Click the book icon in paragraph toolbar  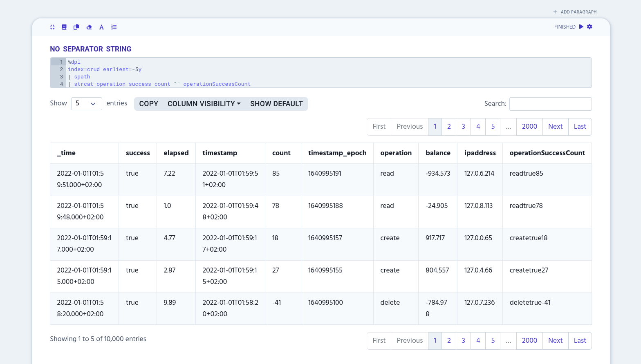point(64,27)
